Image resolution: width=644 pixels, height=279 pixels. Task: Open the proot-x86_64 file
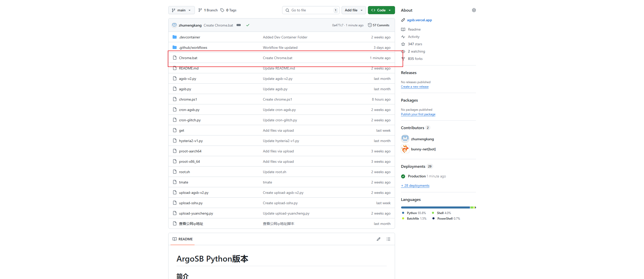pos(189,161)
